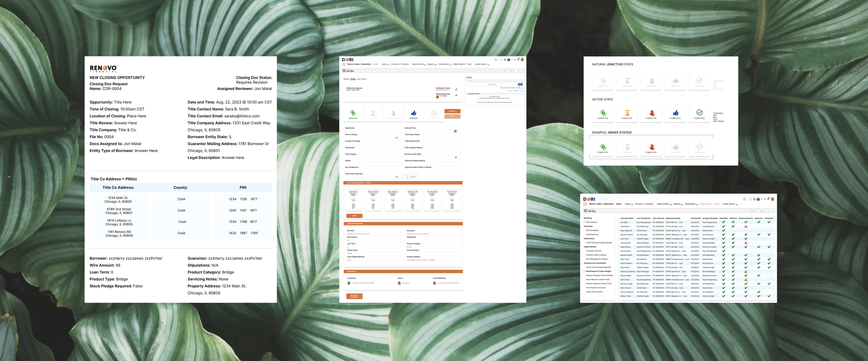Click the orange ASSIGN + button

(x=452, y=111)
